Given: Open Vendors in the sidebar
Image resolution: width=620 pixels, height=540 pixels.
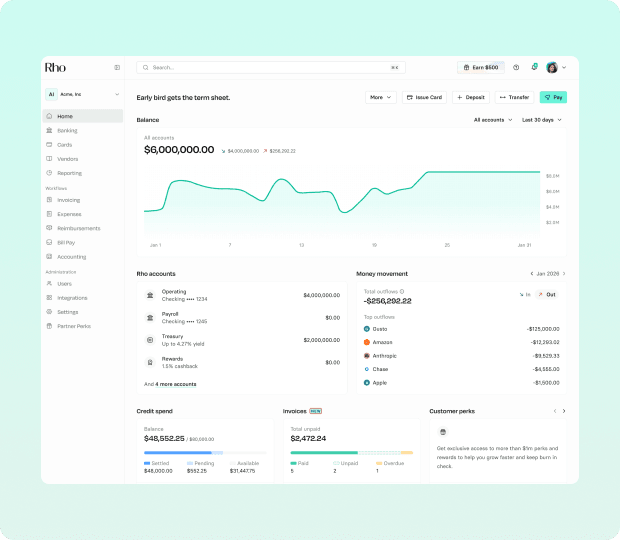Looking at the screenshot, I should [x=83, y=159].
